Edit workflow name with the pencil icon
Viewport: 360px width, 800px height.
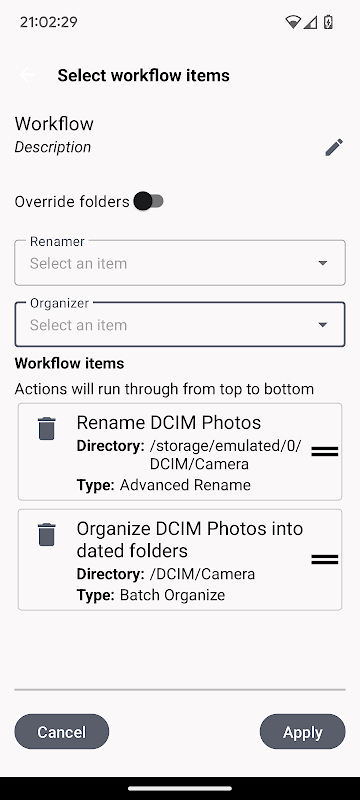[334, 147]
